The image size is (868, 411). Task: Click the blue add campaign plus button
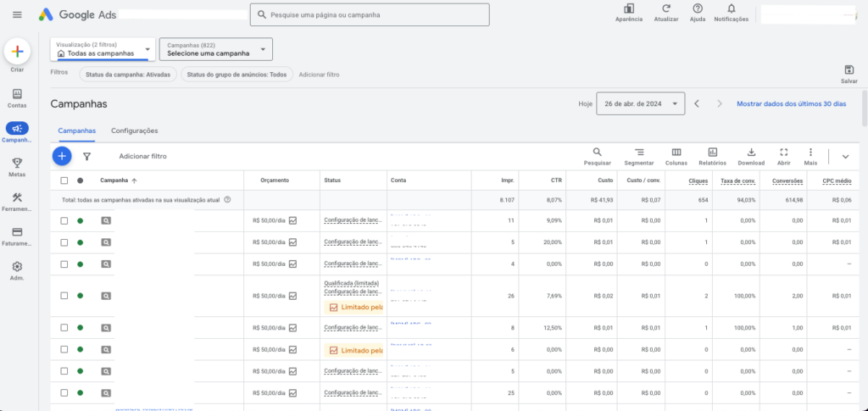click(62, 157)
